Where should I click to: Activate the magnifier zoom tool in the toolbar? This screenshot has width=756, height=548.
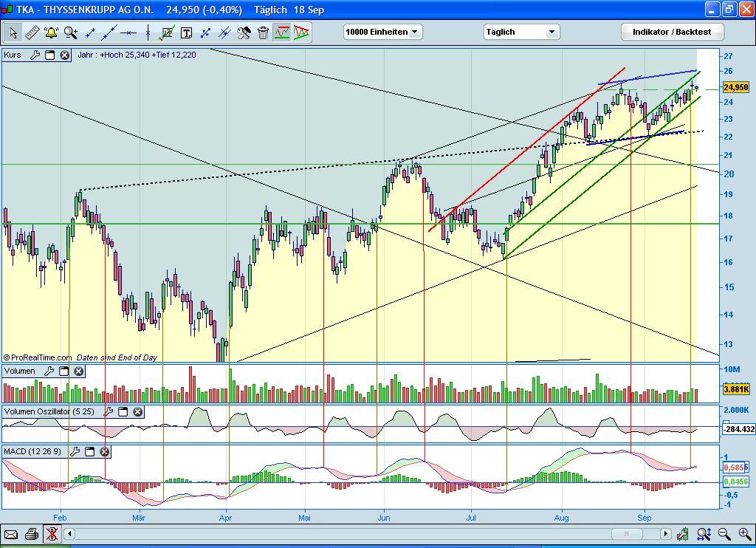(x=70, y=32)
